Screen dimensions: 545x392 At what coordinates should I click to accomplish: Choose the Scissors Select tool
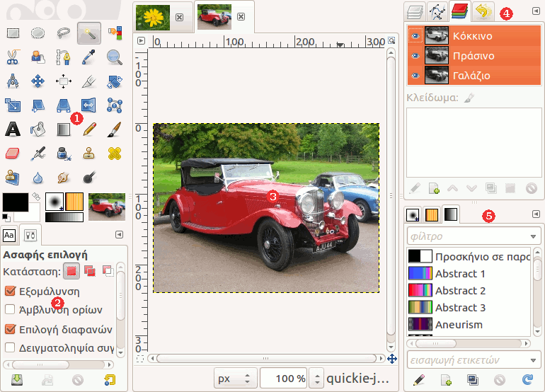pyautogui.click(x=13, y=57)
